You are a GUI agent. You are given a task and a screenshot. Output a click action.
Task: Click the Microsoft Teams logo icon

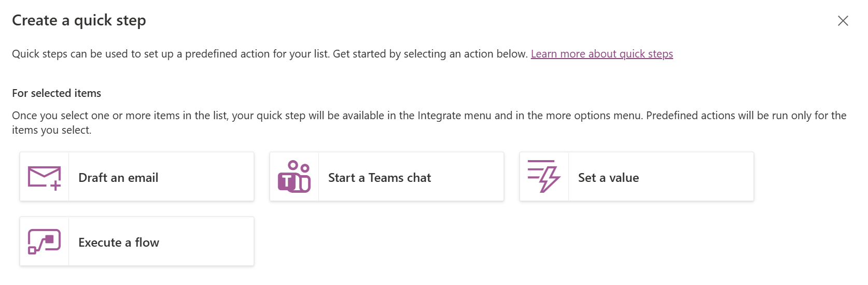pyautogui.click(x=294, y=177)
